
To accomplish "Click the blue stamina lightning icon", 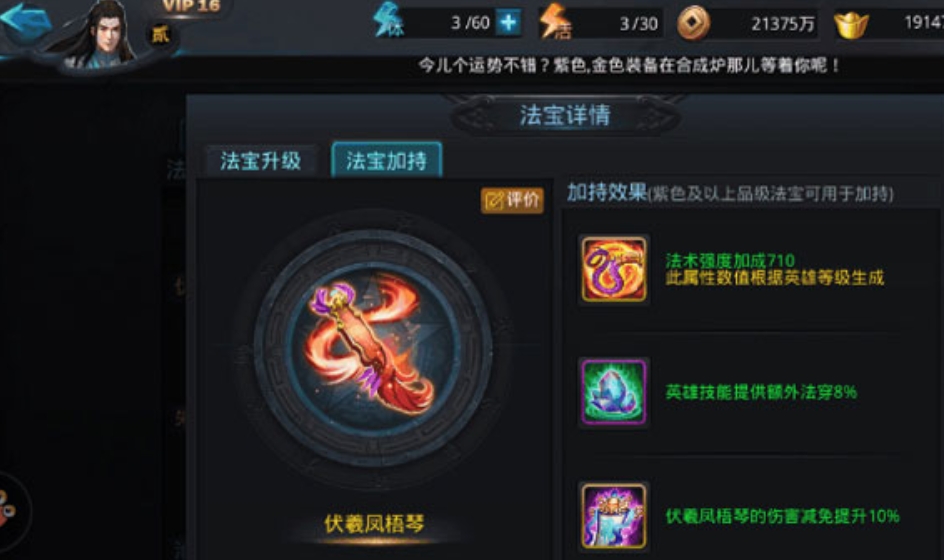I will click(x=388, y=20).
